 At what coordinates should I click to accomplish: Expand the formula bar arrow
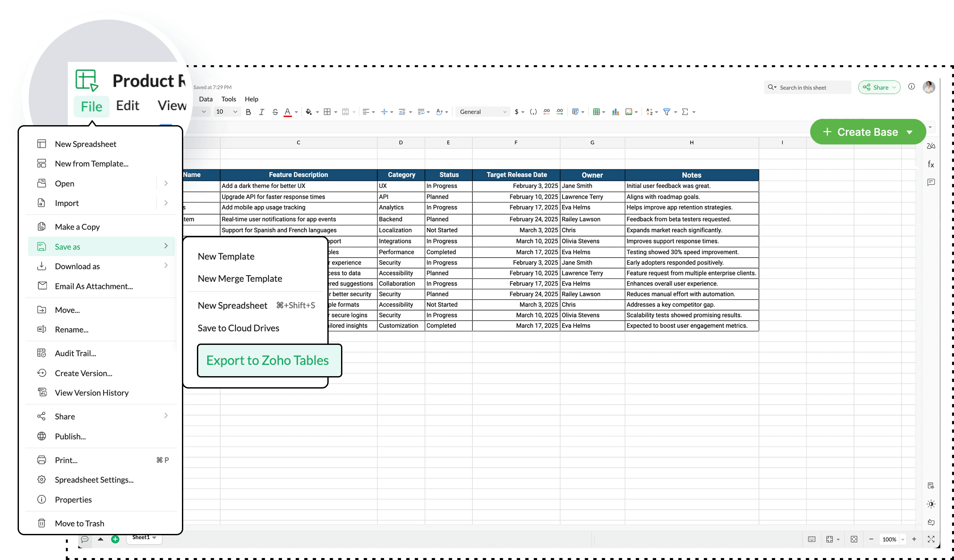point(930,127)
